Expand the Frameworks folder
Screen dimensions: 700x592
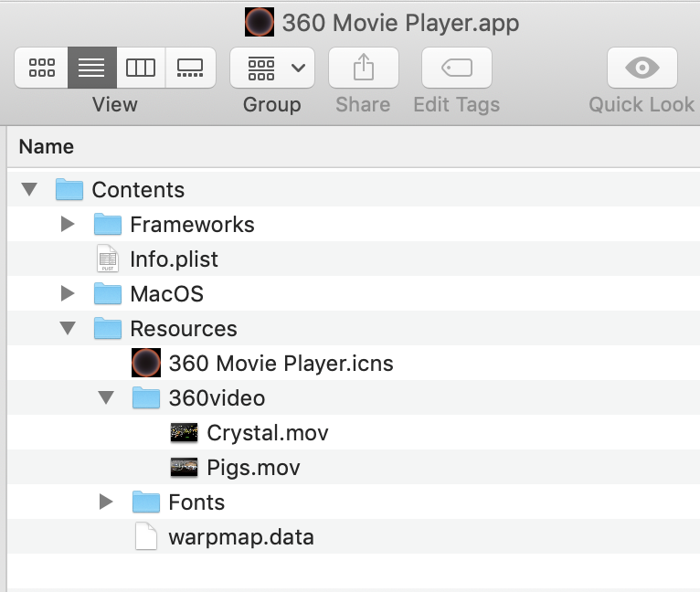click(x=68, y=224)
